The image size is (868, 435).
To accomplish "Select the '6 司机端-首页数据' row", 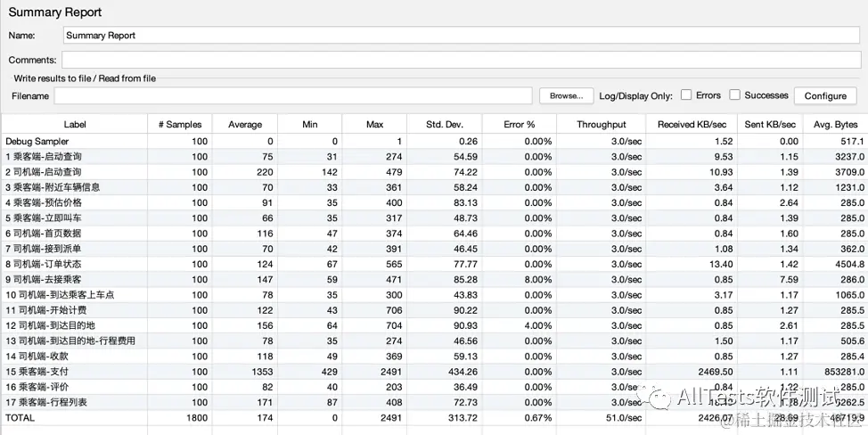I will (x=434, y=234).
